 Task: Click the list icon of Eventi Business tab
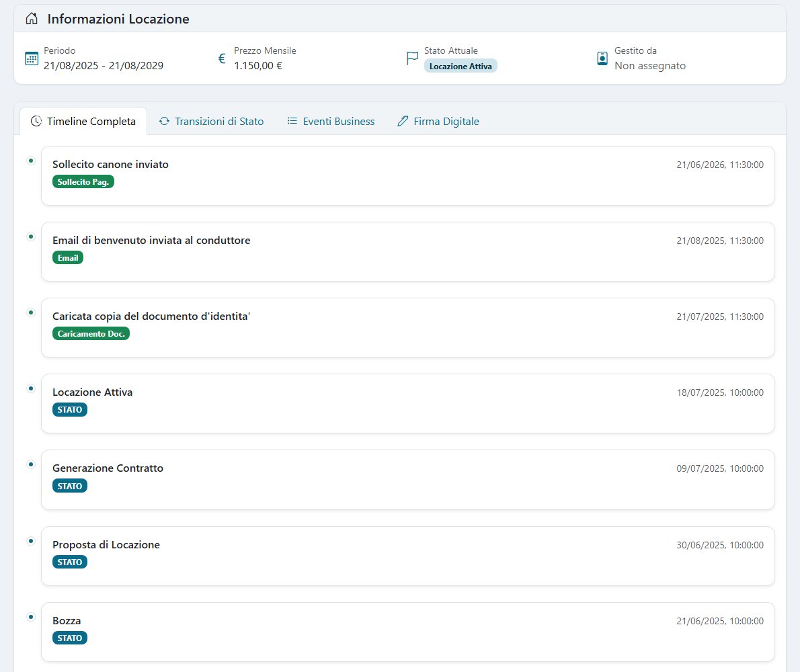coord(292,122)
